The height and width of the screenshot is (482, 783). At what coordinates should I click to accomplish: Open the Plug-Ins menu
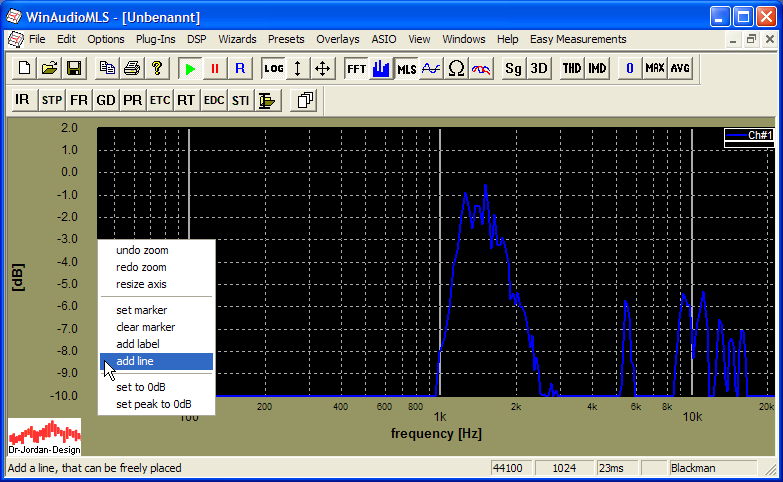point(155,39)
